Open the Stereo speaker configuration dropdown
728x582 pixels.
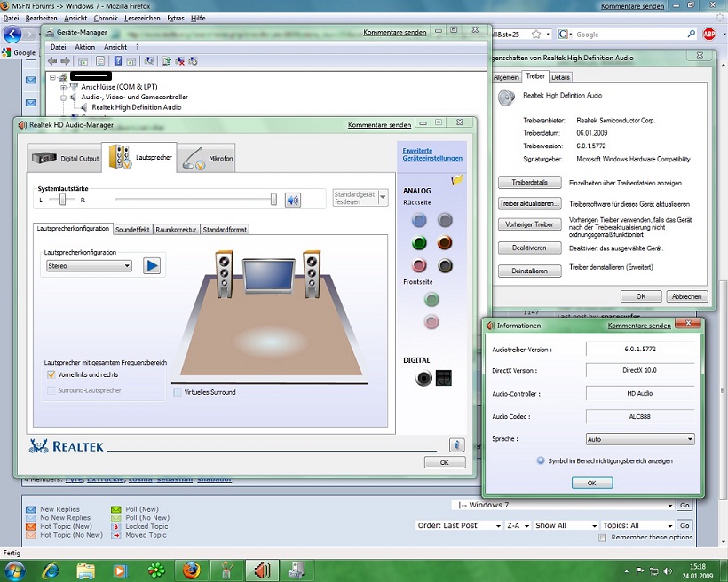(x=89, y=266)
